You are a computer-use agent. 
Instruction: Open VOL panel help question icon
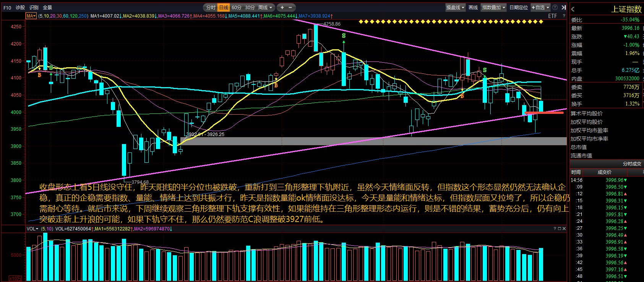pyautogui.click(x=555, y=229)
